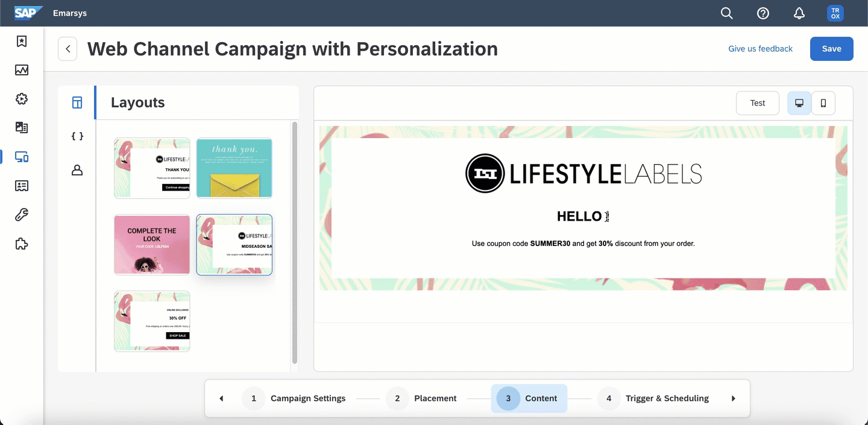Click the back chevron beside campaign title
The height and width of the screenshot is (425, 868).
tap(68, 49)
